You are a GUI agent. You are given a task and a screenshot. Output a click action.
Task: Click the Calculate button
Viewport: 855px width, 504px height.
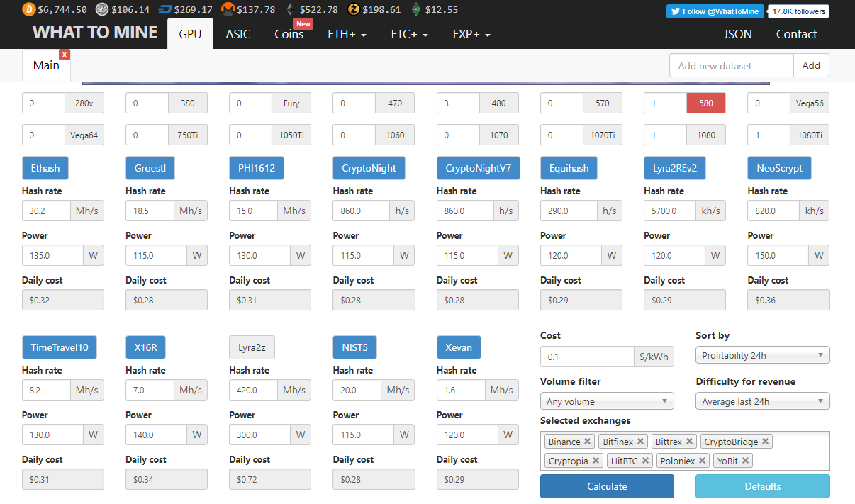tap(607, 486)
